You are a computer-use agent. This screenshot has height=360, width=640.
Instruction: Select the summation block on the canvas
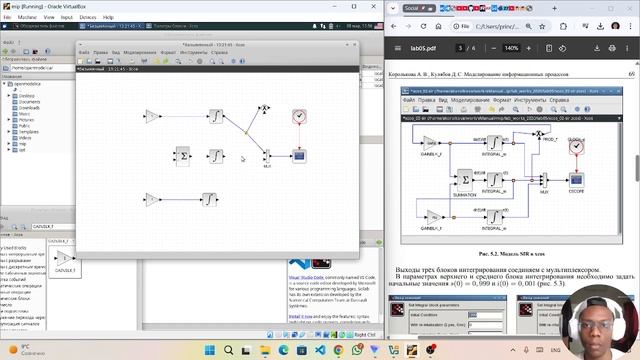[183, 156]
